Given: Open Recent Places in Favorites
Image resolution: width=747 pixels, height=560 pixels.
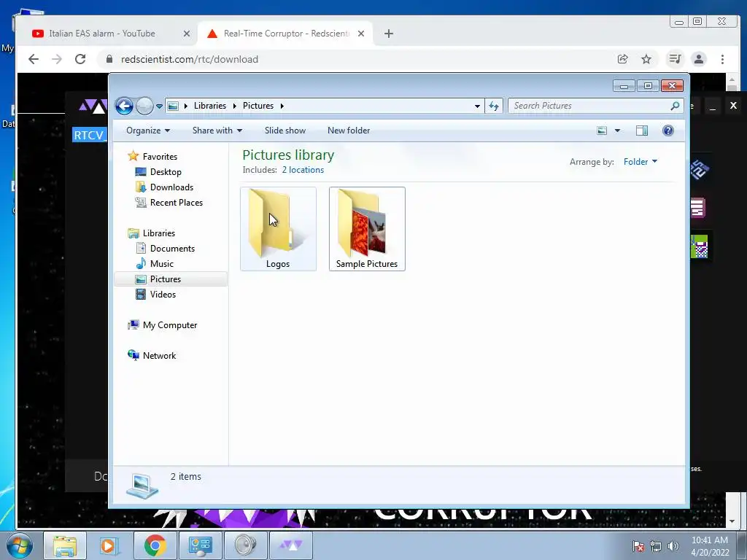Looking at the screenshot, I should [177, 203].
